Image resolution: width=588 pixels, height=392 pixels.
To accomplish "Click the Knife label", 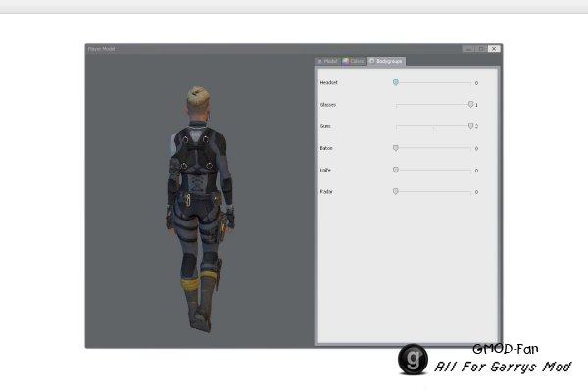I will coord(325,170).
